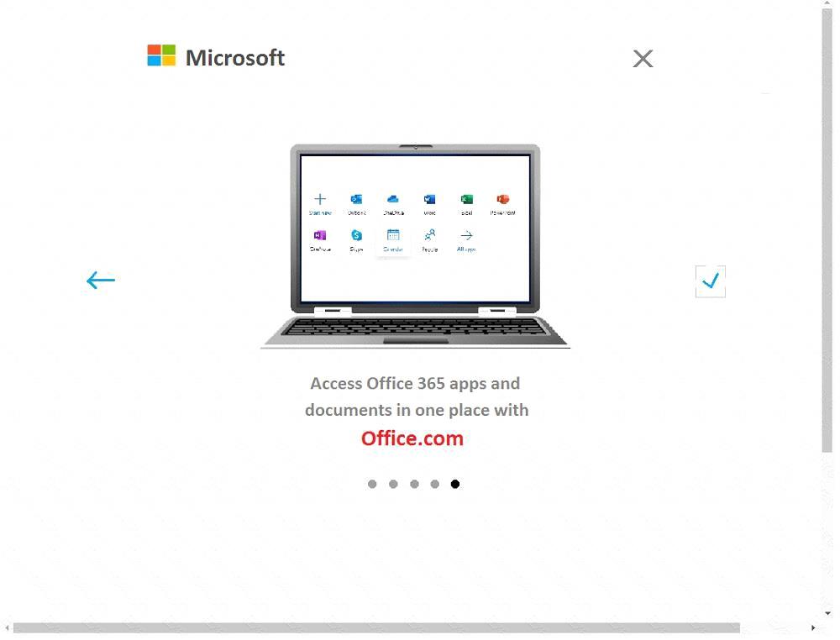Click the active fifth carousel dot
840x640 pixels.
[x=454, y=484]
